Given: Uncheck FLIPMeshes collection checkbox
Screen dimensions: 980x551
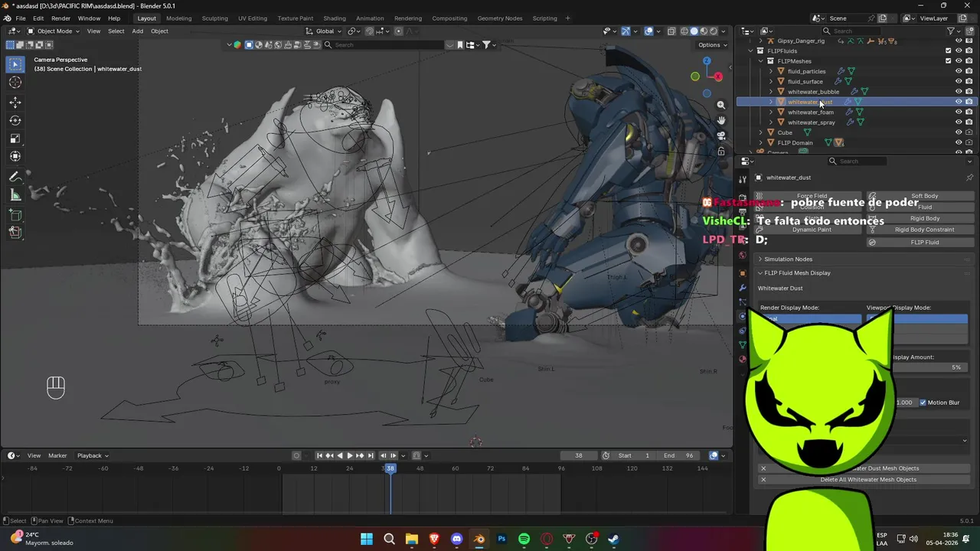Looking at the screenshot, I should coord(949,61).
